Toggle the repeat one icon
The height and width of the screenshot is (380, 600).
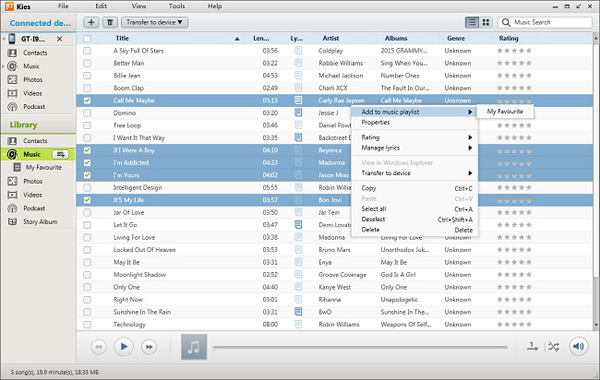[532, 347]
